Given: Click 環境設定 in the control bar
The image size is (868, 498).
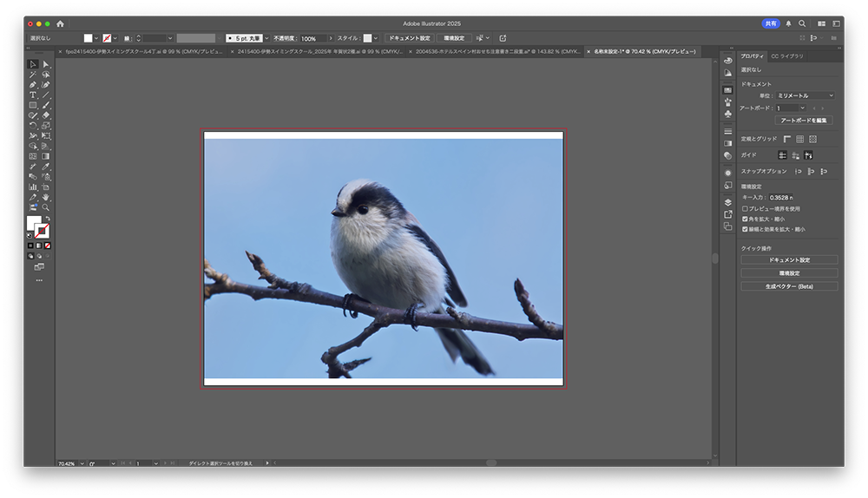Looking at the screenshot, I should (455, 38).
